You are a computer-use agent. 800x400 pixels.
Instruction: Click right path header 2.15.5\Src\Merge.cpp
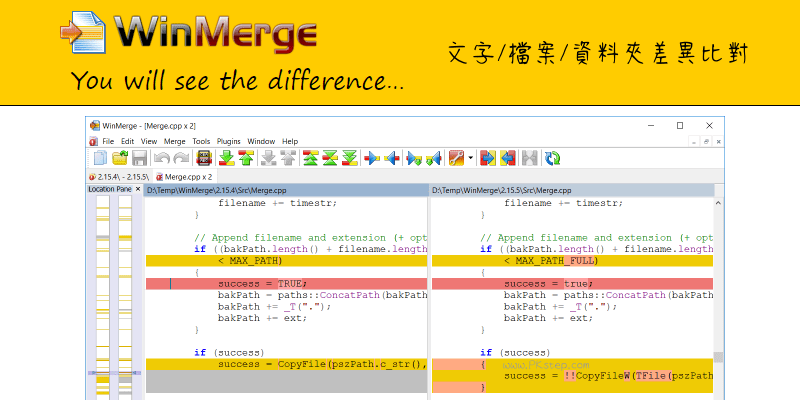(x=572, y=190)
